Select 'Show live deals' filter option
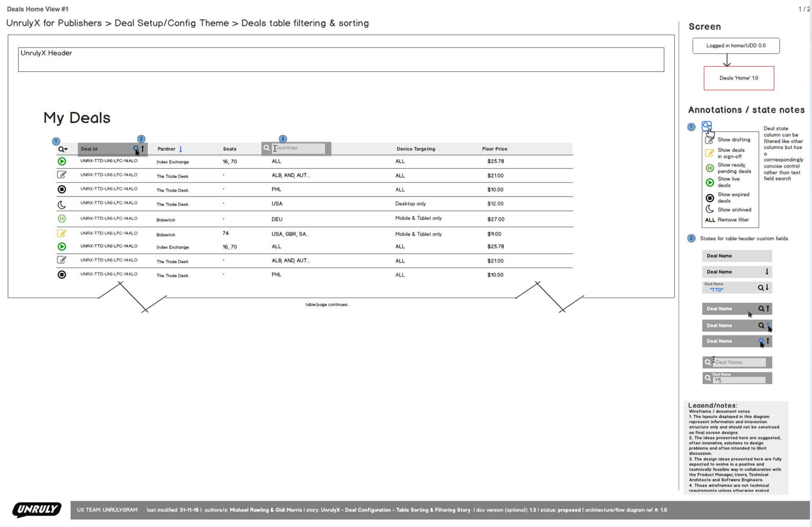Screen dimensions: 812x527 [728, 182]
